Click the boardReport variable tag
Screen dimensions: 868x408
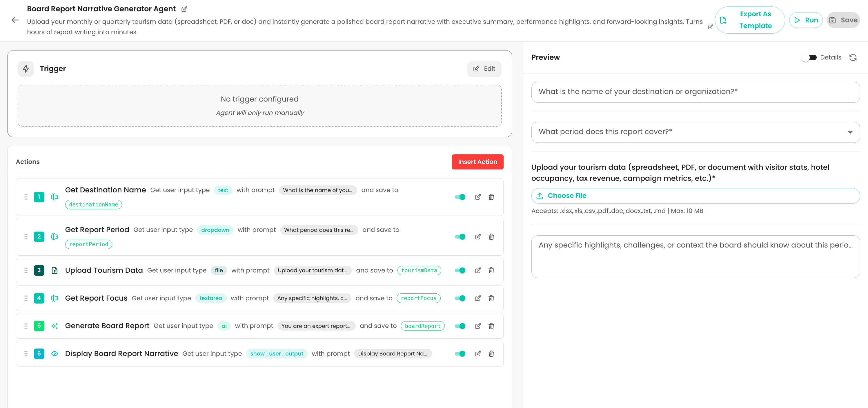[x=422, y=326]
